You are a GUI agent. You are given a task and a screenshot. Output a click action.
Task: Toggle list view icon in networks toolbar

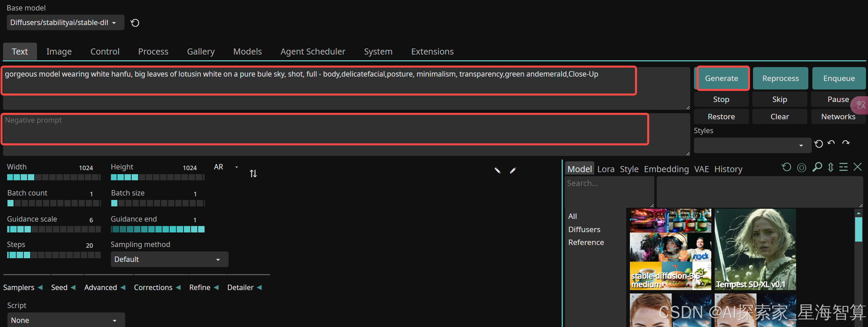tap(844, 167)
